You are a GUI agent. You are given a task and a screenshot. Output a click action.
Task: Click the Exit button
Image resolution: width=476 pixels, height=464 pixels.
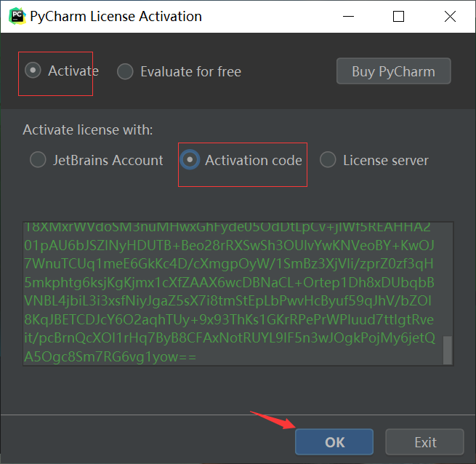424,442
